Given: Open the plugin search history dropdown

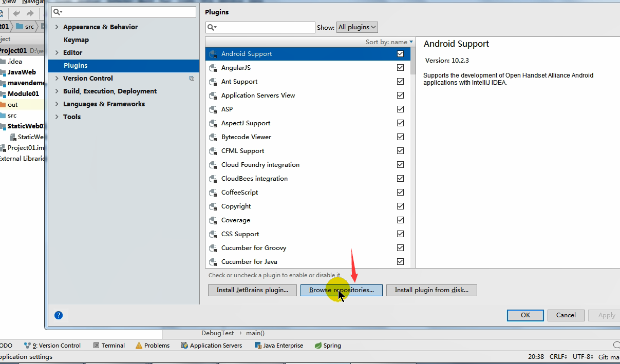Looking at the screenshot, I should (212, 27).
